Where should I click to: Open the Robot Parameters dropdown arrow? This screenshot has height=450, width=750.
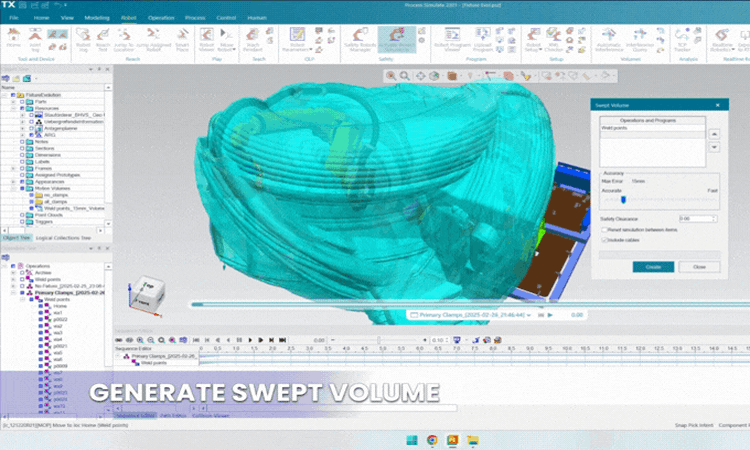coord(311,49)
